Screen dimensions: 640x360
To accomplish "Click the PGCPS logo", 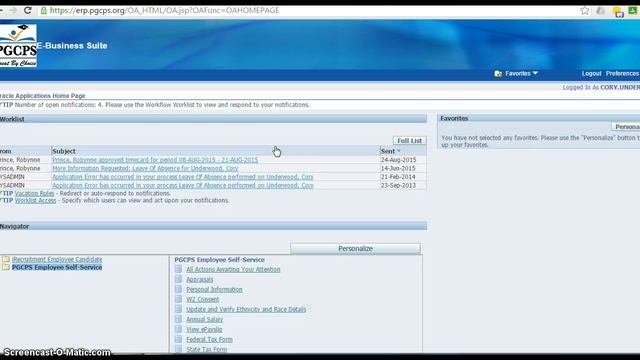I will [x=18, y=45].
